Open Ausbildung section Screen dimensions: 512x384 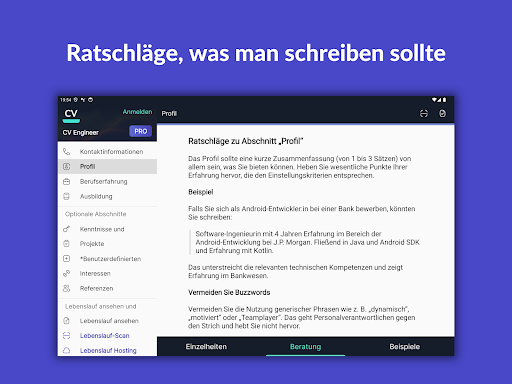(x=107, y=196)
